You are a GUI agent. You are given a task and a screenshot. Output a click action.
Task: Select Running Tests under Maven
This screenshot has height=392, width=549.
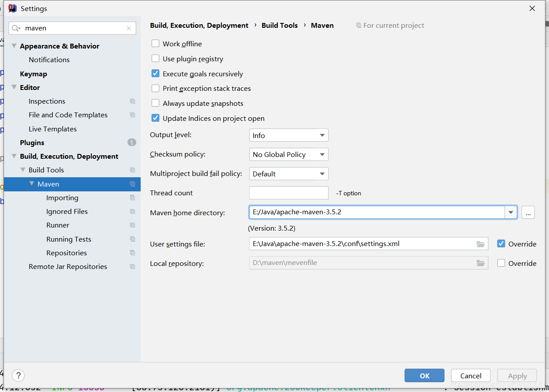pos(69,239)
